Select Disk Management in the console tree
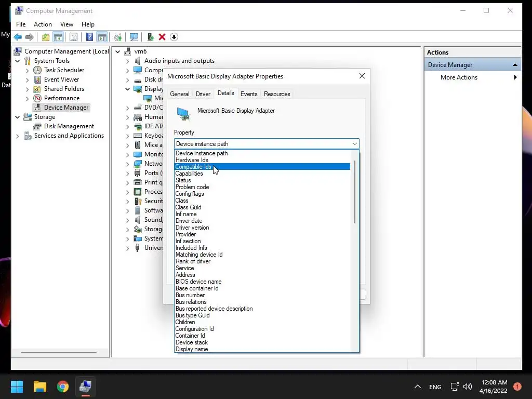532x399 pixels. (69, 126)
